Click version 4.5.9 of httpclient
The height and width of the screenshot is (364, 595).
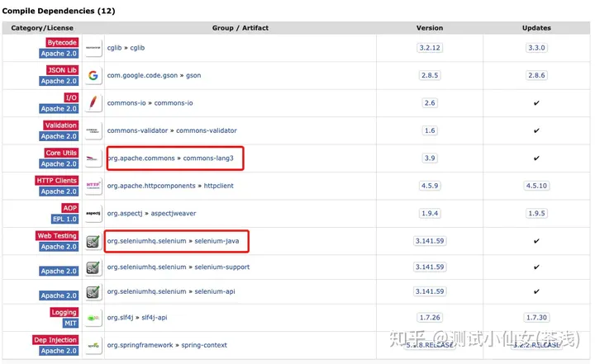pos(430,186)
